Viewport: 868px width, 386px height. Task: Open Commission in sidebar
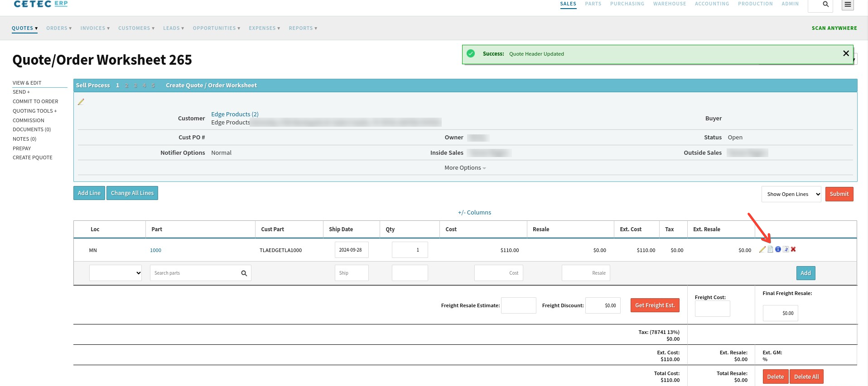pos(29,120)
